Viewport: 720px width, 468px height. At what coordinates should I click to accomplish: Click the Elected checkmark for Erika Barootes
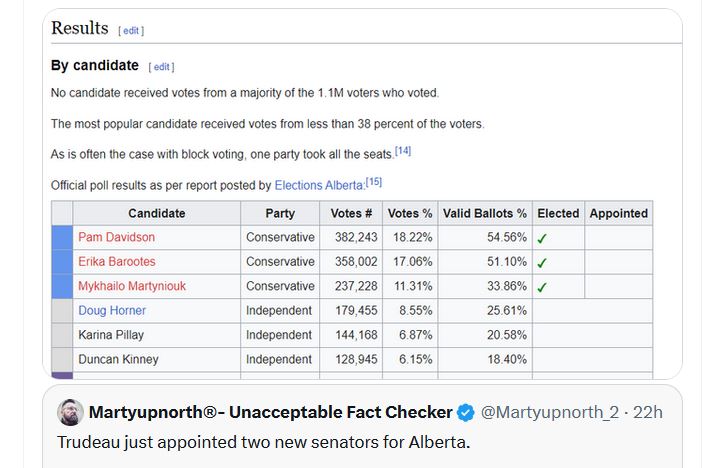click(542, 262)
